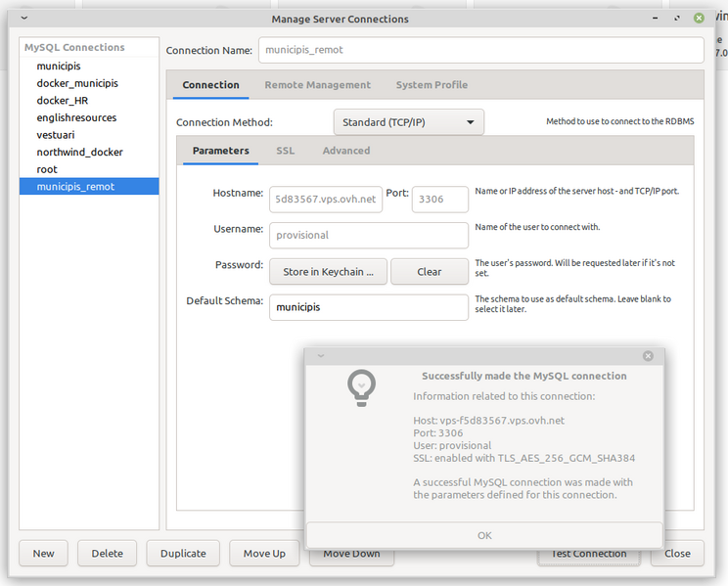Click the lightbulb information icon

click(x=362, y=387)
